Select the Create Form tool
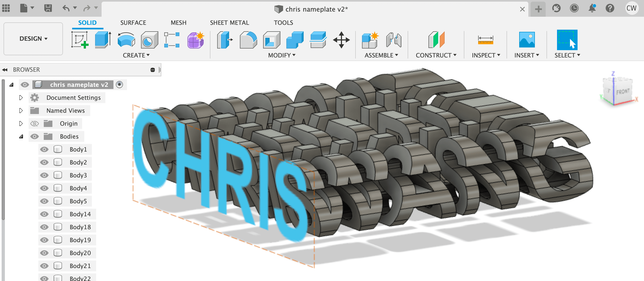 pyautogui.click(x=196, y=40)
